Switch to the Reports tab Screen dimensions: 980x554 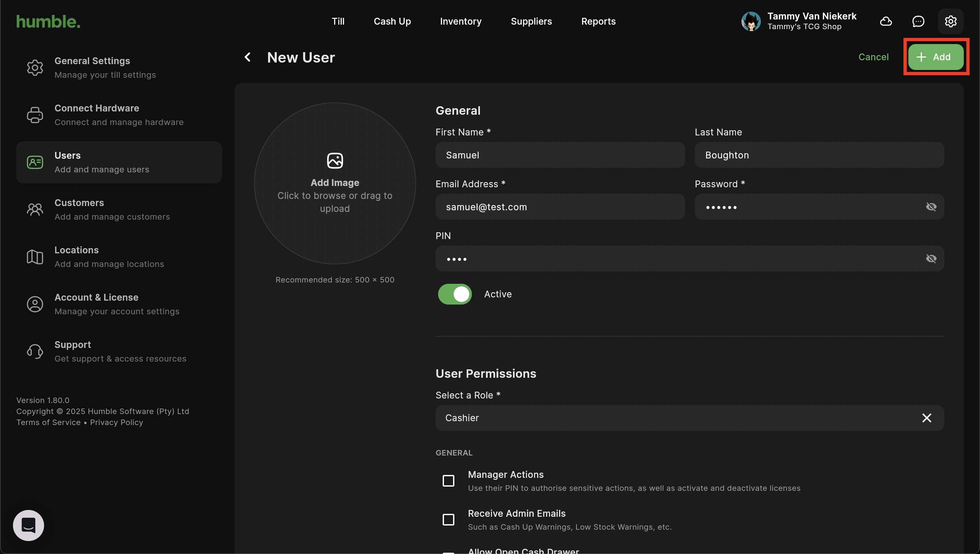[598, 21]
